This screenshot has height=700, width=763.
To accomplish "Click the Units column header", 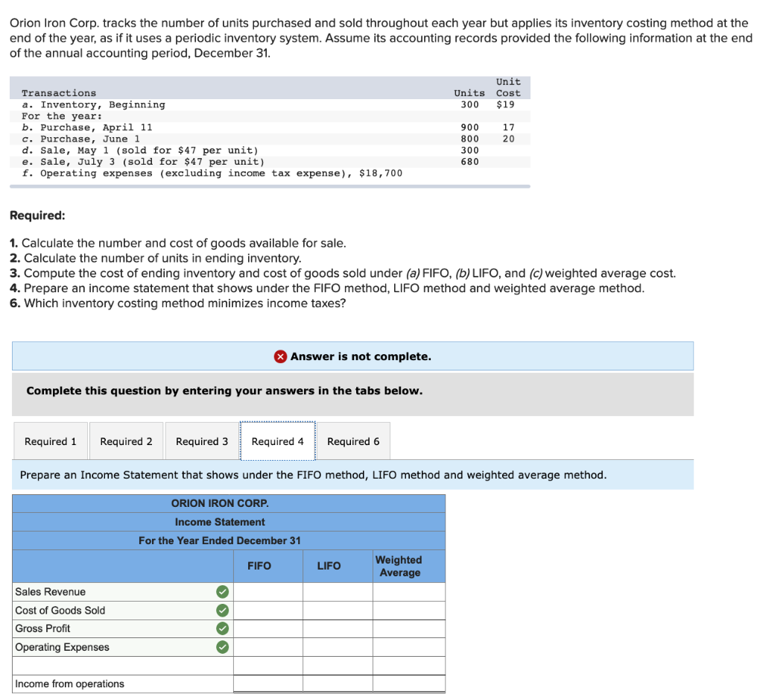I will pos(469,93).
